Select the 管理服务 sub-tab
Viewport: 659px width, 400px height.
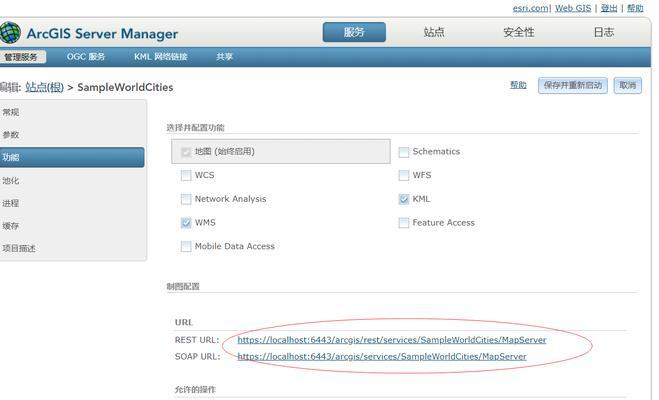pyautogui.click(x=22, y=57)
